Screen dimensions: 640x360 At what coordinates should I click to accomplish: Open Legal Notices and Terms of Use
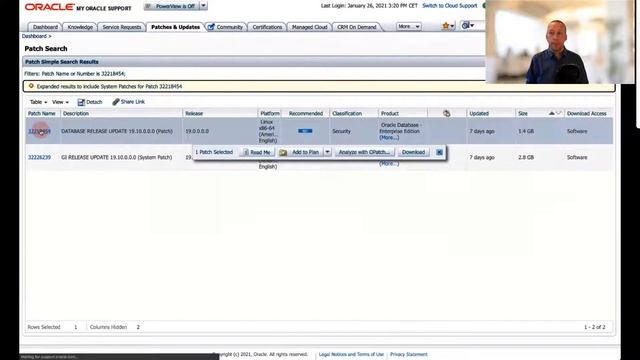pyautogui.click(x=351, y=354)
